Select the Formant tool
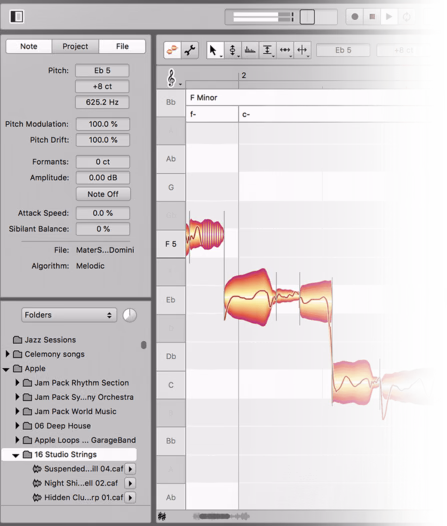 pos(250,50)
